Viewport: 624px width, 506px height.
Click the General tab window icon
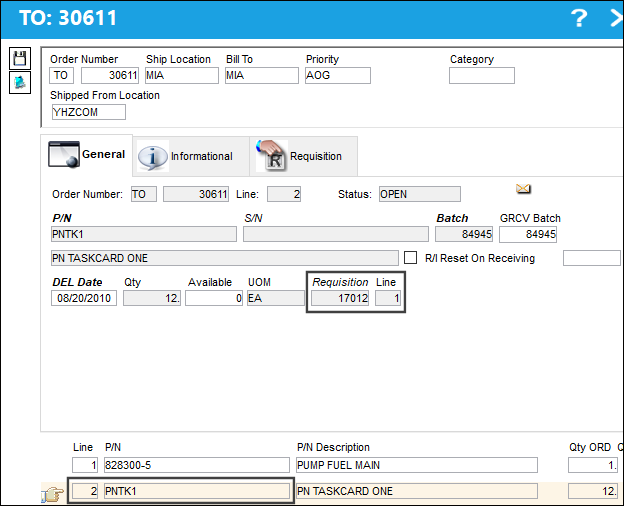64,154
